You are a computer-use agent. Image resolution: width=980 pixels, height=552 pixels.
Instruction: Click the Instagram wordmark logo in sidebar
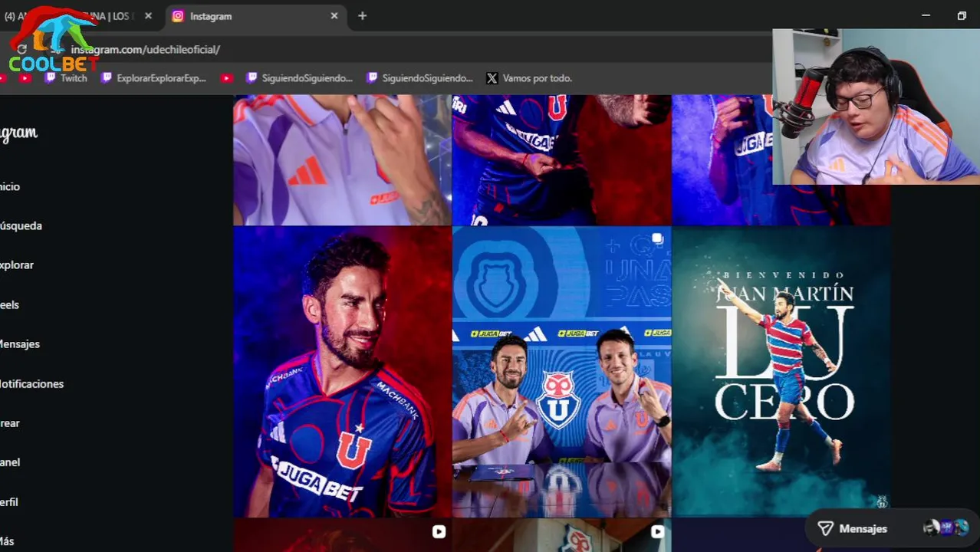tap(18, 133)
